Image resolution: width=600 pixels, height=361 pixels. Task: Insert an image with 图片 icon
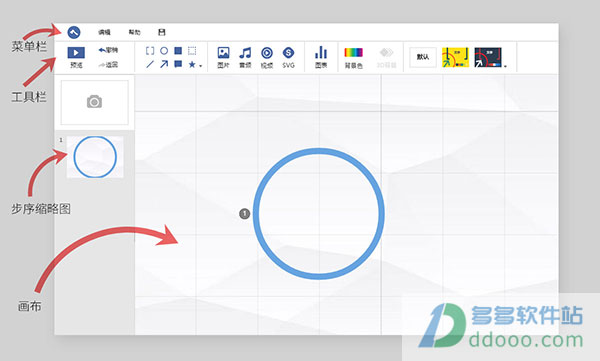click(x=223, y=57)
